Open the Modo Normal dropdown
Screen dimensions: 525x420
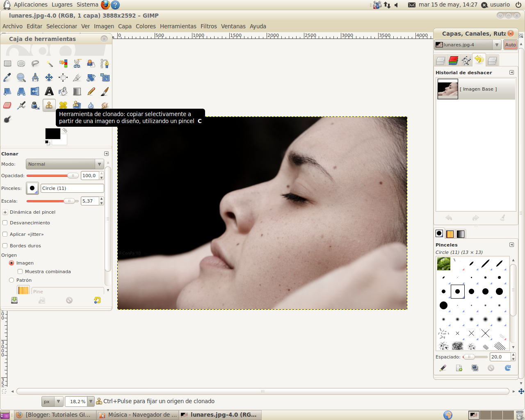tap(65, 164)
